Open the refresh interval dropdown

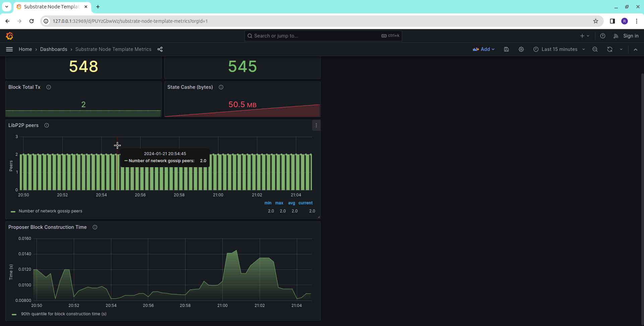[x=621, y=49]
